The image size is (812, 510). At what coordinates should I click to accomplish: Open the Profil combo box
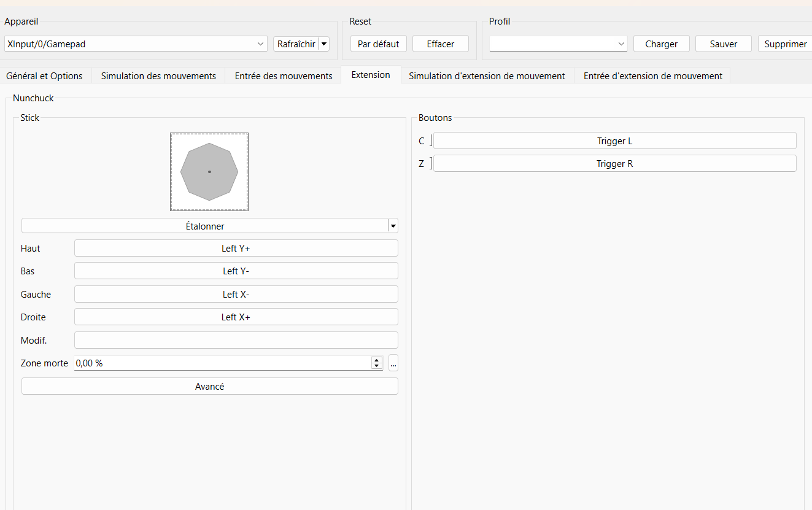tap(558, 44)
